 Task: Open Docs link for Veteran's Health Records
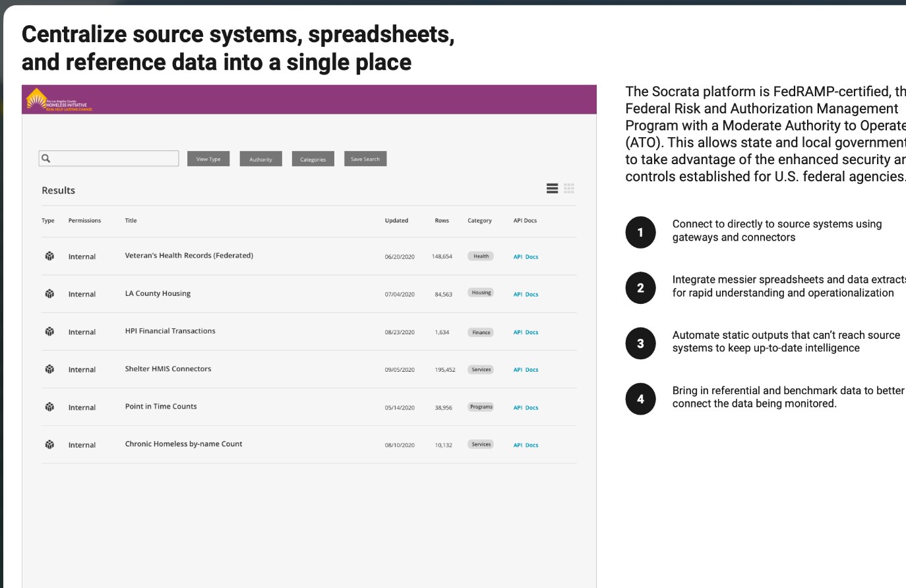coord(531,257)
